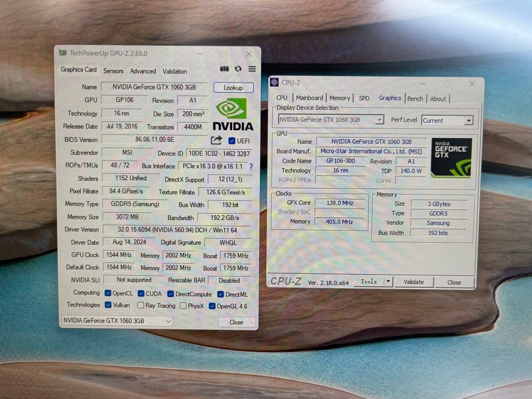Screen dimensions: 532x399
Task: Click the camera screenshot icon in GPU-Z
Action: (x=224, y=68)
